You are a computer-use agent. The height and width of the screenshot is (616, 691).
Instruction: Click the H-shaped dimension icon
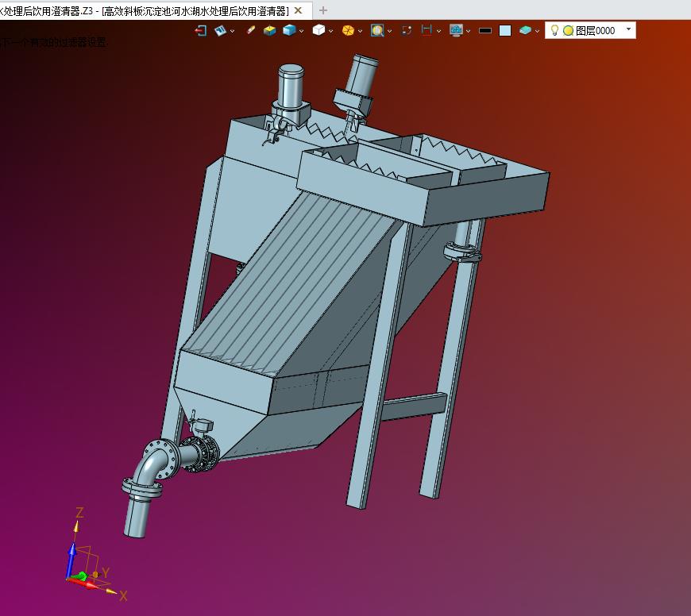pos(427,30)
